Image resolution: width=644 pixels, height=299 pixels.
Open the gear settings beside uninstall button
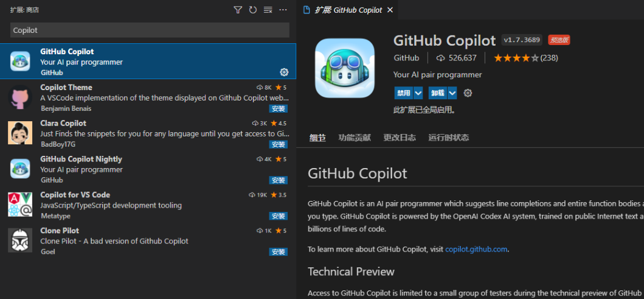tap(468, 93)
